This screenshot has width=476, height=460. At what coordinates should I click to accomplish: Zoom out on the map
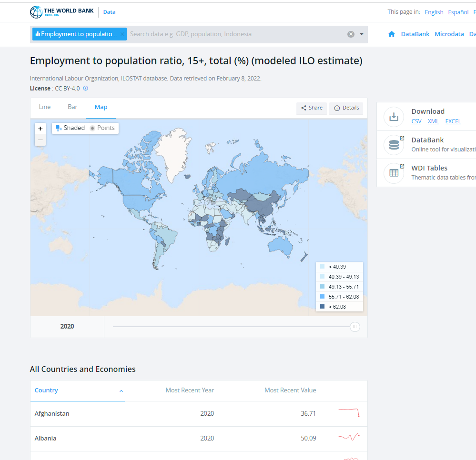(41, 140)
